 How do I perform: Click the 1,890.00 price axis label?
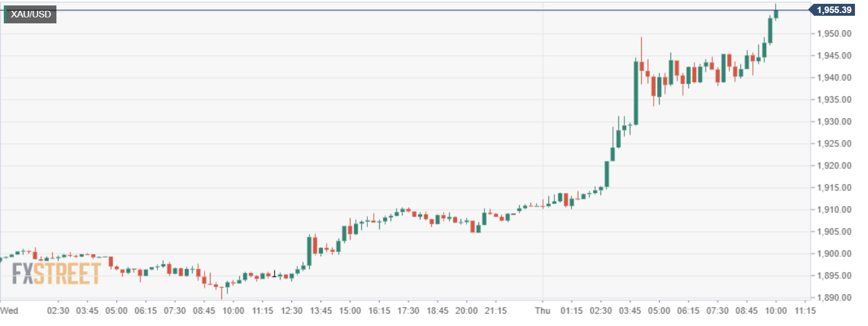click(x=834, y=298)
